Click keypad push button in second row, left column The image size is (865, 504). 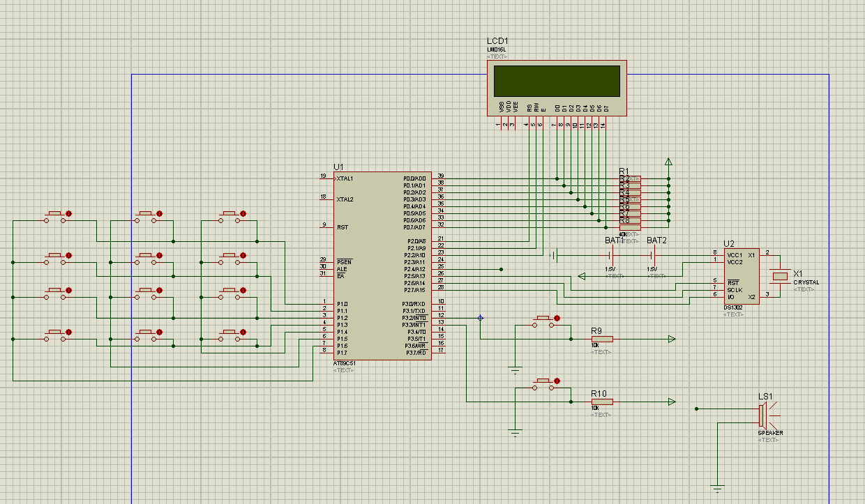click(57, 259)
